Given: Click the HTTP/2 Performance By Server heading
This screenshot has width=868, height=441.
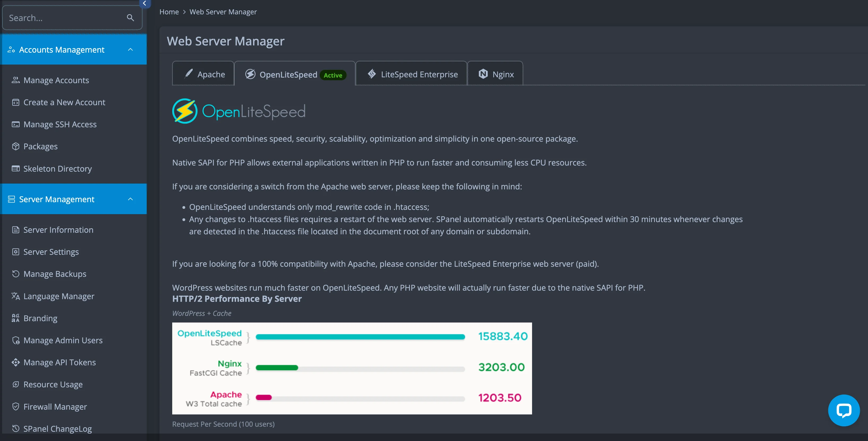Looking at the screenshot, I should 237,299.
